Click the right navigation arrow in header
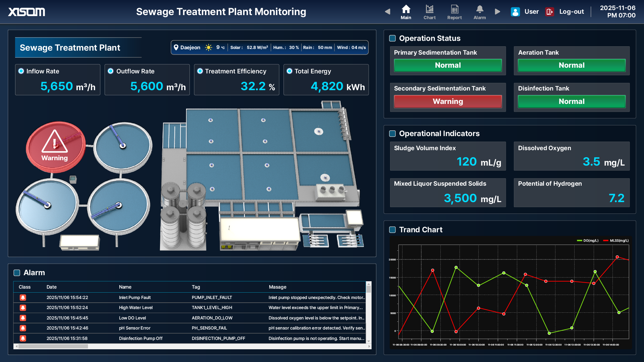Image resolution: width=644 pixels, height=362 pixels. (x=497, y=12)
